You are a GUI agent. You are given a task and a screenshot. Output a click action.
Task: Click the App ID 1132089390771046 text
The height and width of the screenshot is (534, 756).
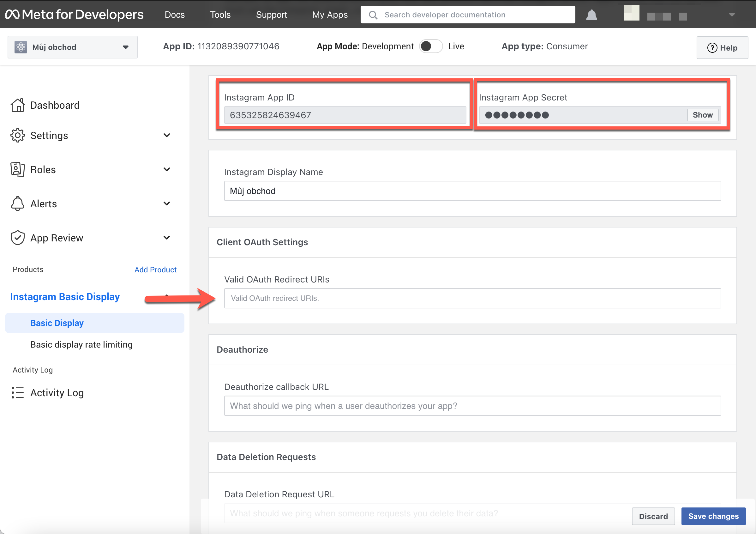[x=221, y=46]
